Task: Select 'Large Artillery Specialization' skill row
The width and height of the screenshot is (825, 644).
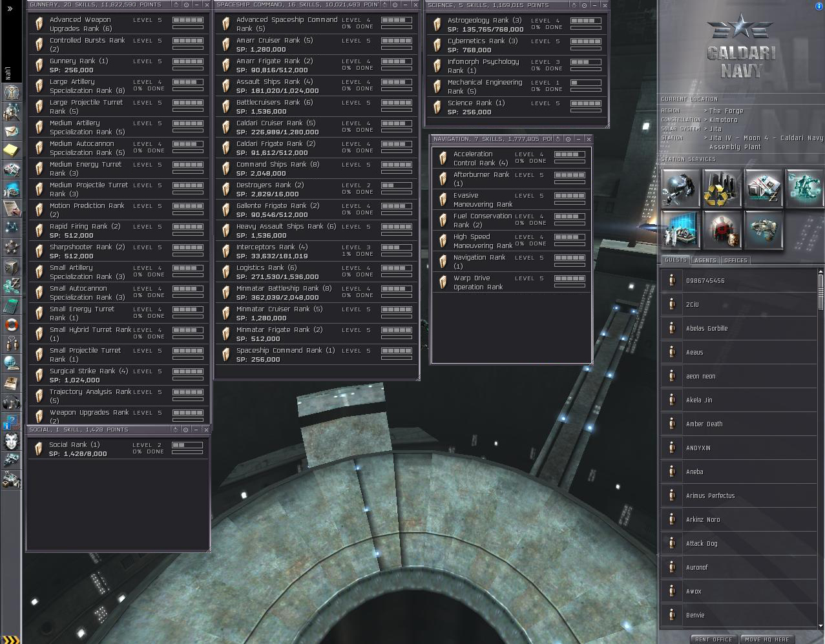Action: [118, 86]
